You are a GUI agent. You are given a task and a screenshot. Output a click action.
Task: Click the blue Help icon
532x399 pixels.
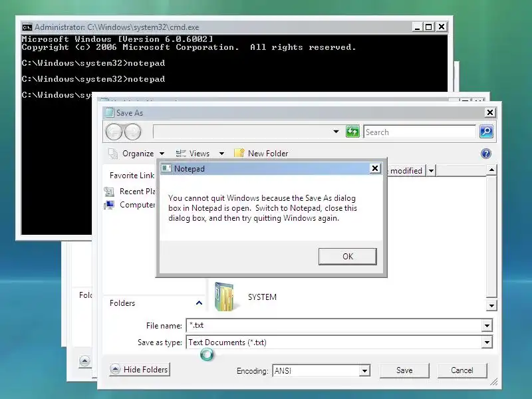point(486,154)
